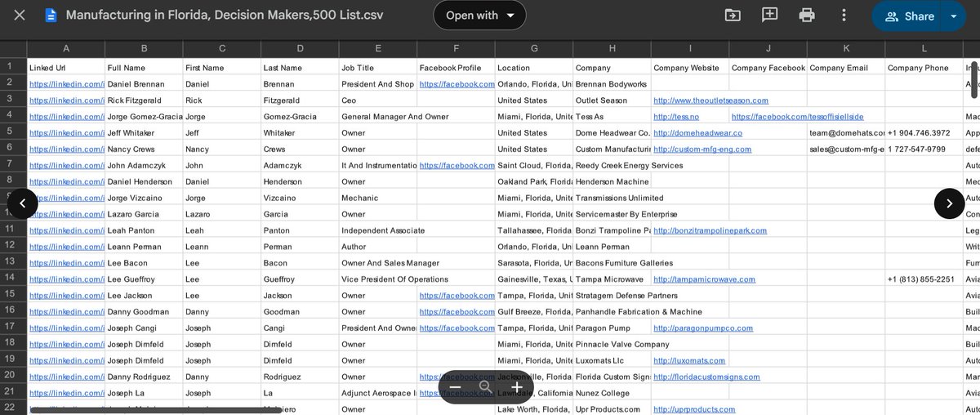The image size is (980, 415).
Task: Open paragonpumpco.com link
Action: point(703,328)
